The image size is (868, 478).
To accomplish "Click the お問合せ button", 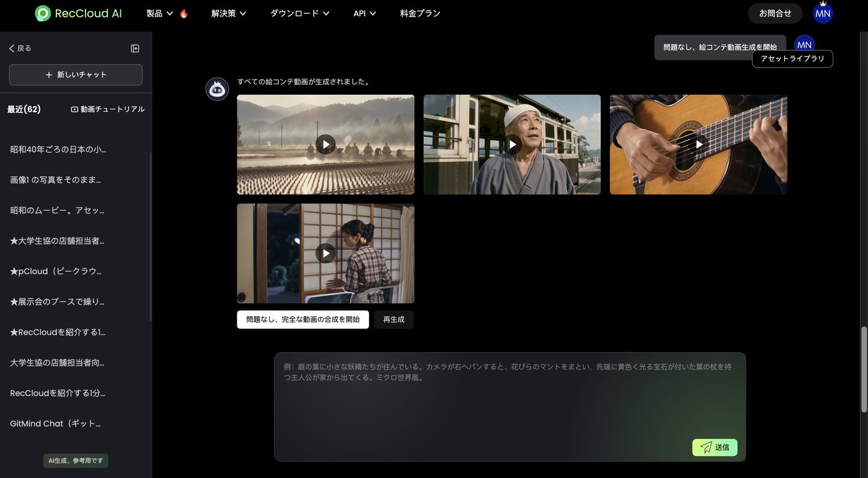I will click(775, 13).
